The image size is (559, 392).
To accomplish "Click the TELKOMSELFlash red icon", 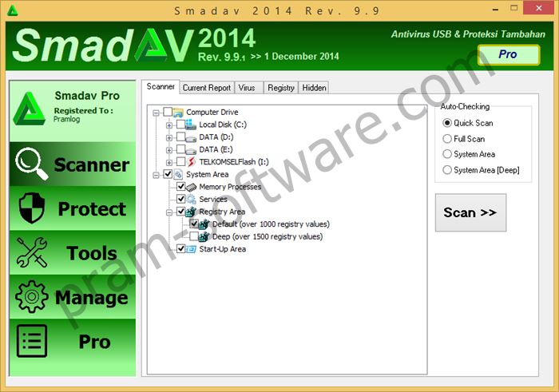I will click(x=192, y=162).
